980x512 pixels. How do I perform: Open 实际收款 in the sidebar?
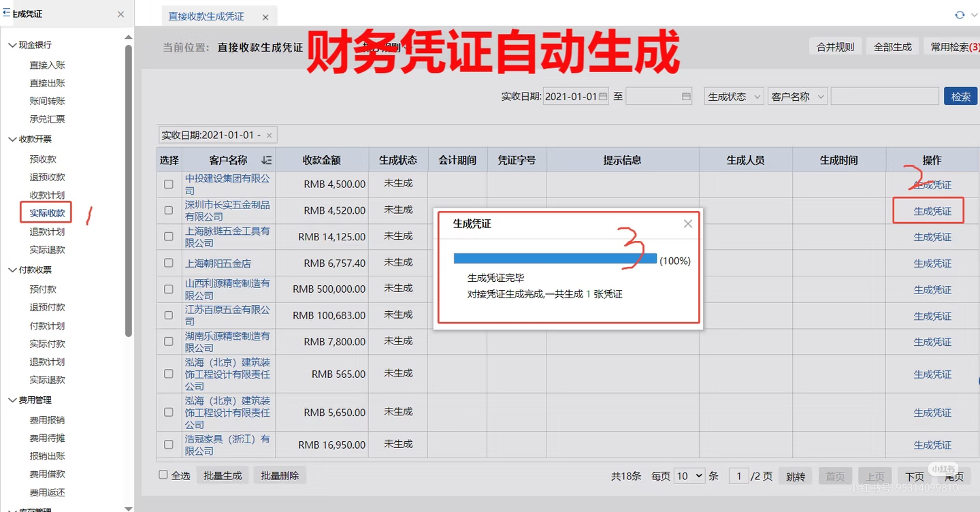point(47,213)
